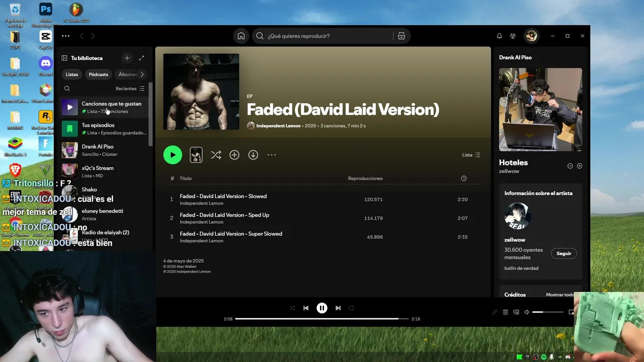Click Mostrar todo in Créditos section

pos(560,295)
